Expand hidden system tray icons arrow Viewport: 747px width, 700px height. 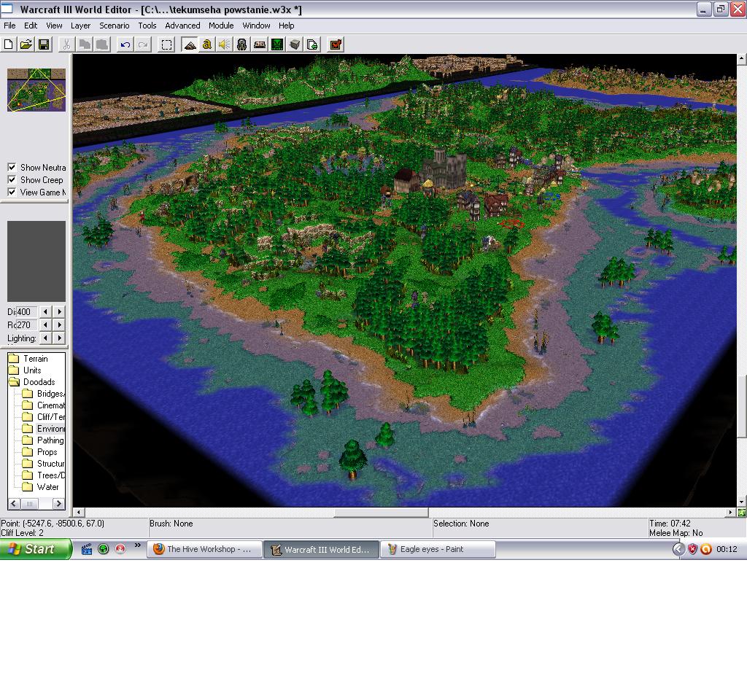(x=678, y=550)
